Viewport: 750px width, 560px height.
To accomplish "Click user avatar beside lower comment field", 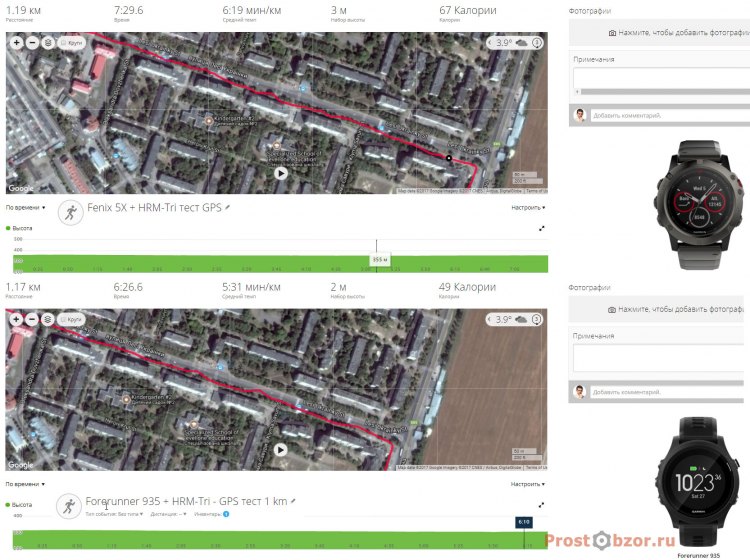I will [x=579, y=392].
